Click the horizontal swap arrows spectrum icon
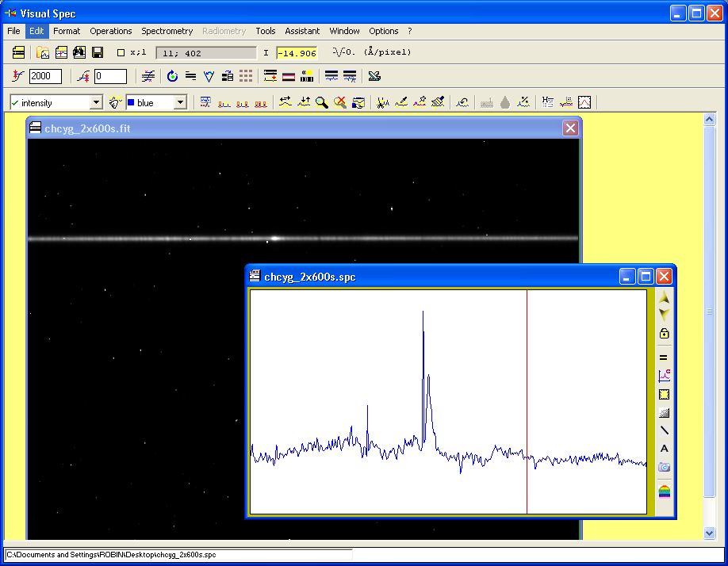The width and height of the screenshot is (728, 566). coord(285,102)
